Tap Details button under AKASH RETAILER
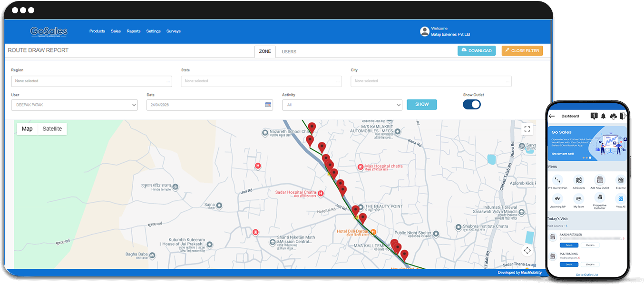The height and width of the screenshot is (285, 644). coord(569,245)
